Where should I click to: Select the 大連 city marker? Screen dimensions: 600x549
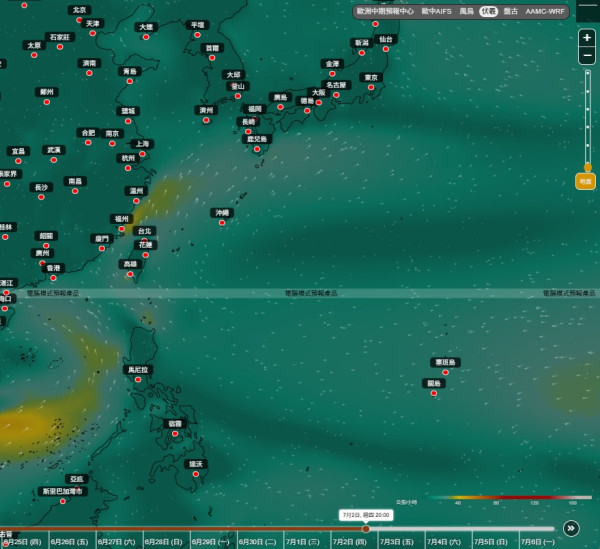point(146,37)
